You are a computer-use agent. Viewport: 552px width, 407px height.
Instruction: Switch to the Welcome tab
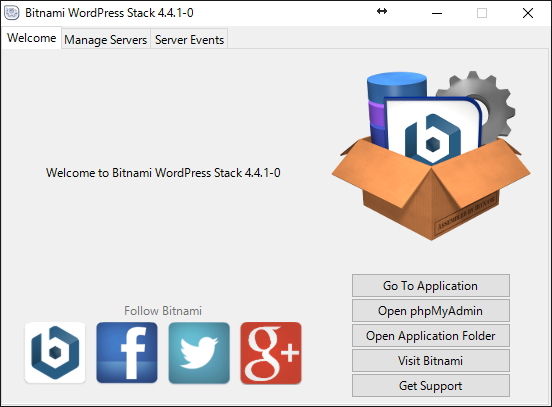point(31,38)
